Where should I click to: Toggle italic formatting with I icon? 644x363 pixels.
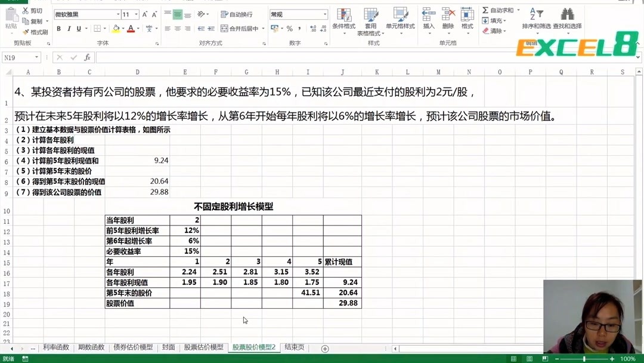[x=69, y=28]
